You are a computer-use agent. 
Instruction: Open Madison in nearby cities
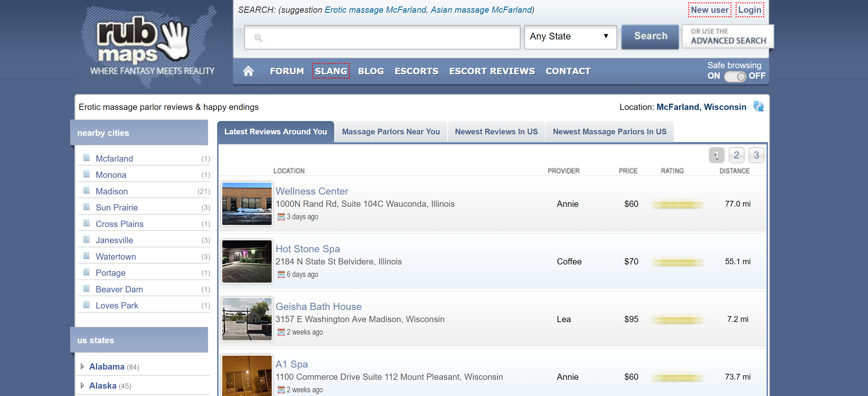[x=111, y=191]
